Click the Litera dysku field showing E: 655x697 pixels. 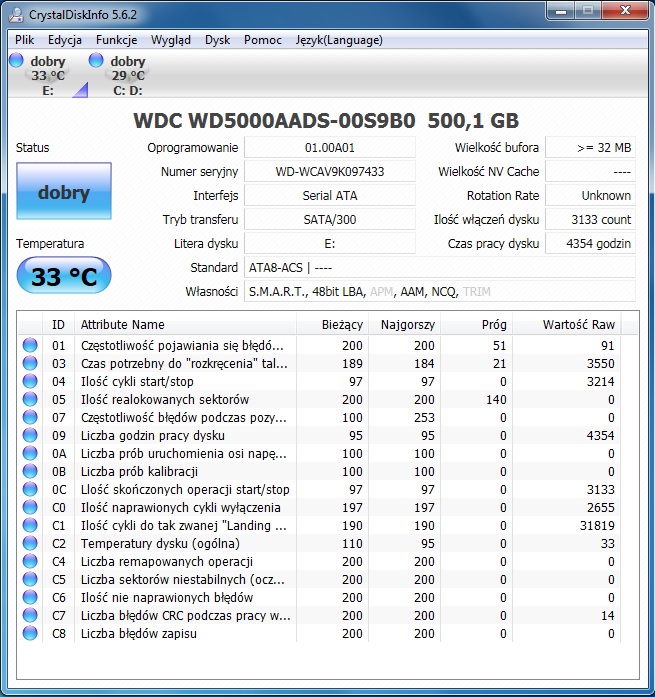pyautogui.click(x=330, y=244)
